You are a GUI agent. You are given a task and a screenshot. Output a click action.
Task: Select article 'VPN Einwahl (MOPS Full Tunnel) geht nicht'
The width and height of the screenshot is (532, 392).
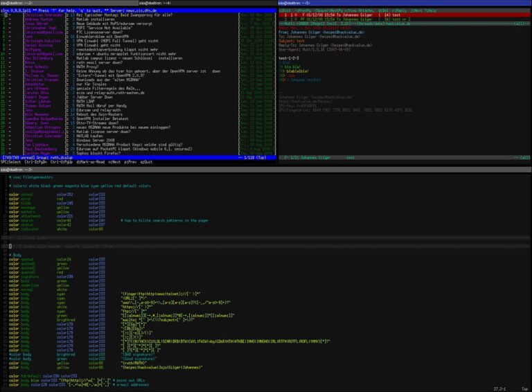117,41
